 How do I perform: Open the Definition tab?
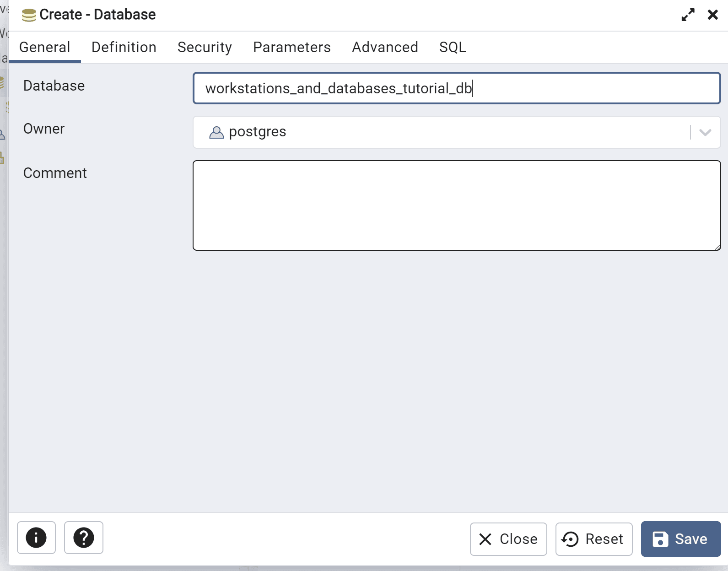click(x=124, y=47)
